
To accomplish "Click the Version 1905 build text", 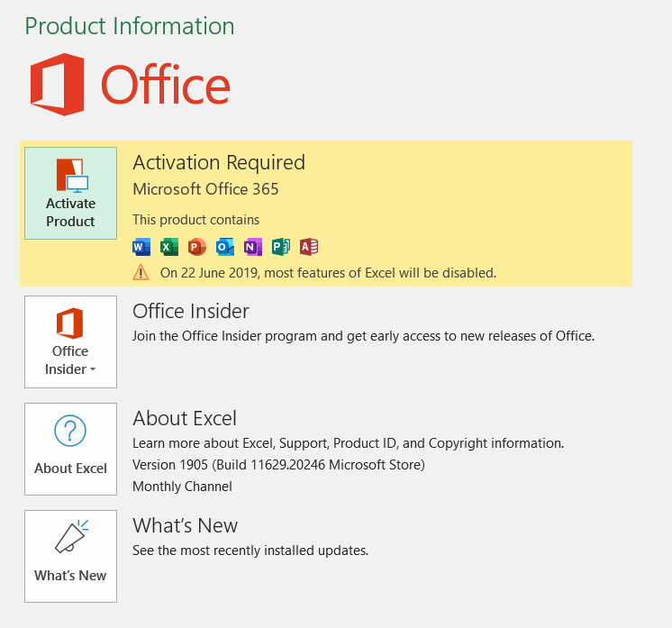I will pos(278,465).
